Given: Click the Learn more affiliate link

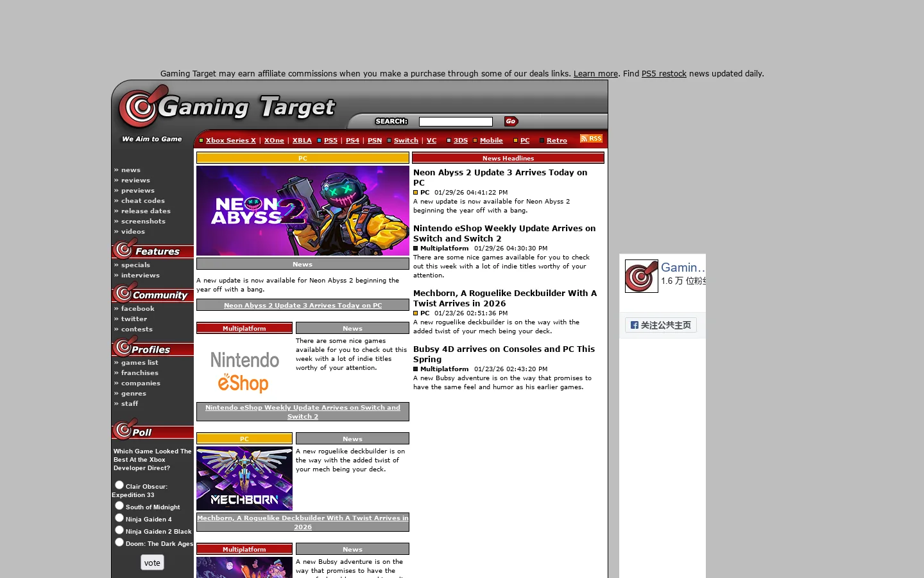Looking at the screenshot, I should pos(595,73).
